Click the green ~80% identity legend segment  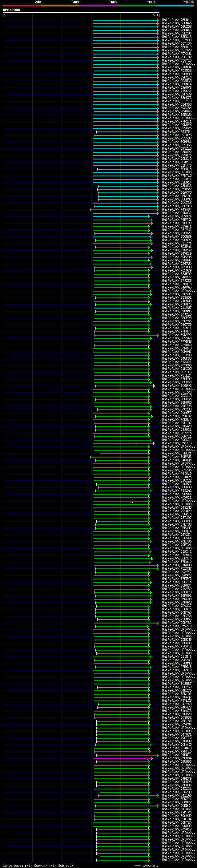136,6
